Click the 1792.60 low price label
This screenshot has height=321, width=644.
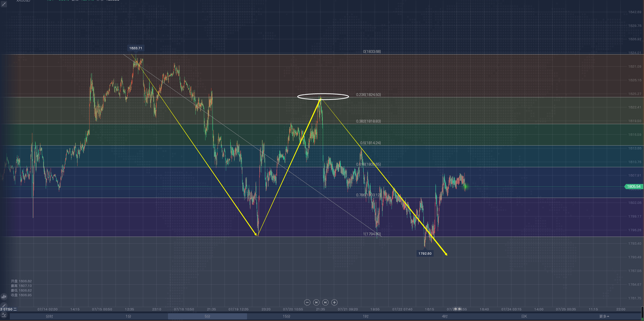tap(425, 254)
